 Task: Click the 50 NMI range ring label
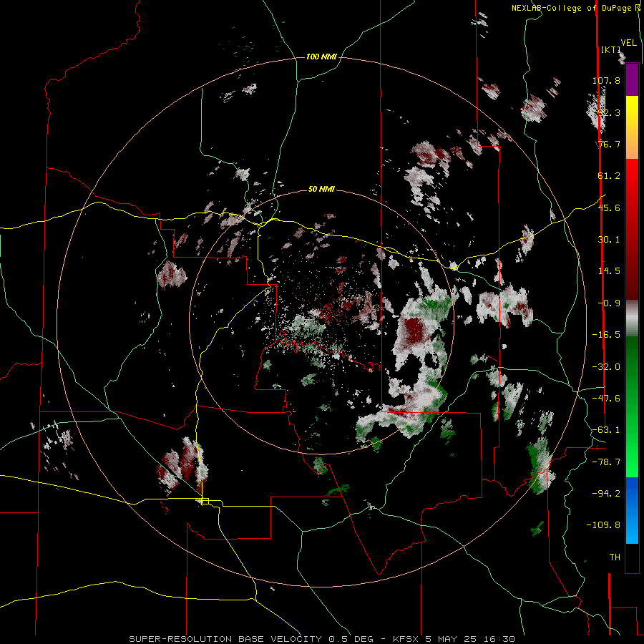pyautogui.click(x=321, y=190)
